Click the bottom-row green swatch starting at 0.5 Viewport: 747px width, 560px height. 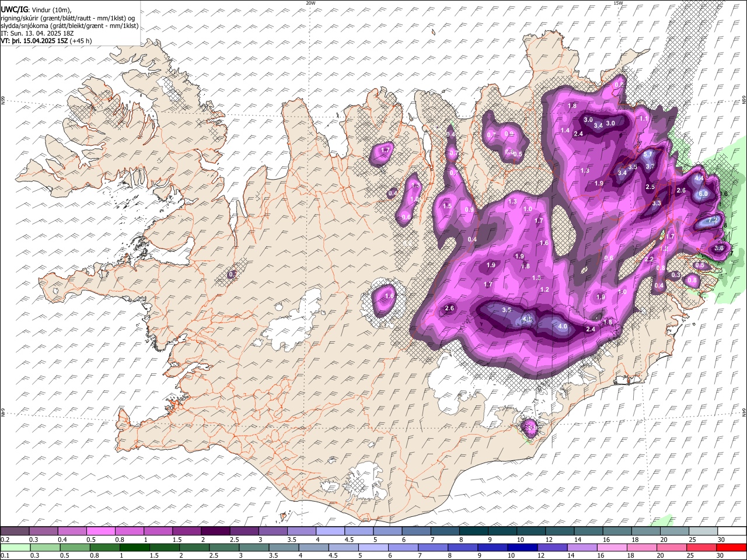coord(75,547)
